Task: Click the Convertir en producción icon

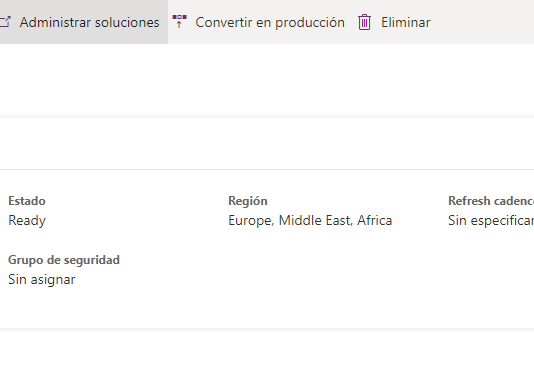Action: click(x=179, y=21)
